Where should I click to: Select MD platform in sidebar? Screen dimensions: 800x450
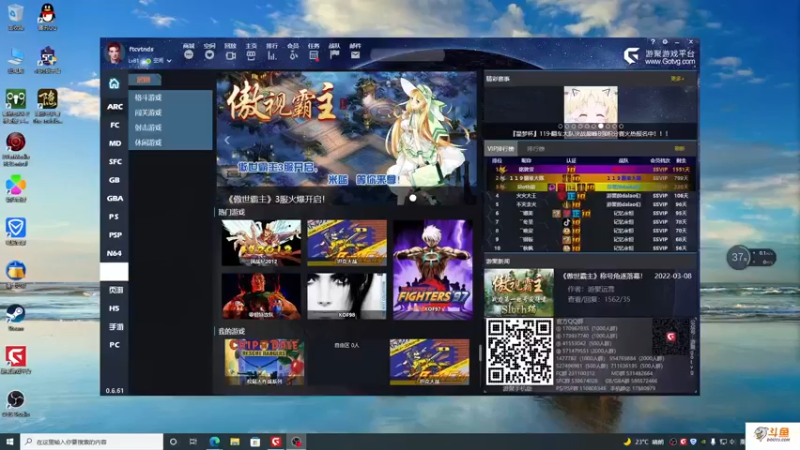114,143
